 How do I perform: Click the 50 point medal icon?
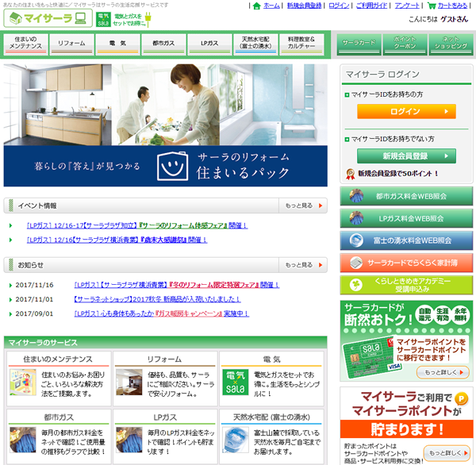pyautogui.click(x=351, y=174)
